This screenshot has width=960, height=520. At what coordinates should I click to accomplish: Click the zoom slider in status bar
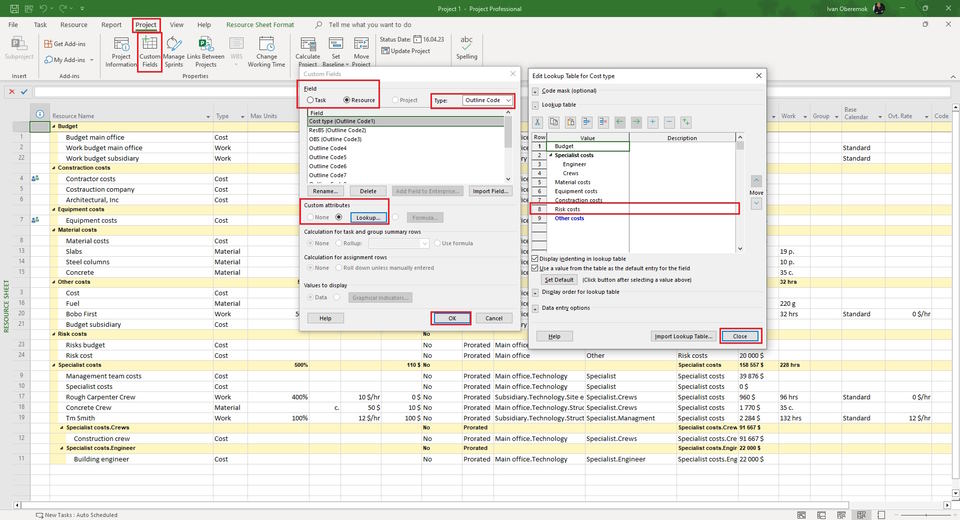(924, 515)
